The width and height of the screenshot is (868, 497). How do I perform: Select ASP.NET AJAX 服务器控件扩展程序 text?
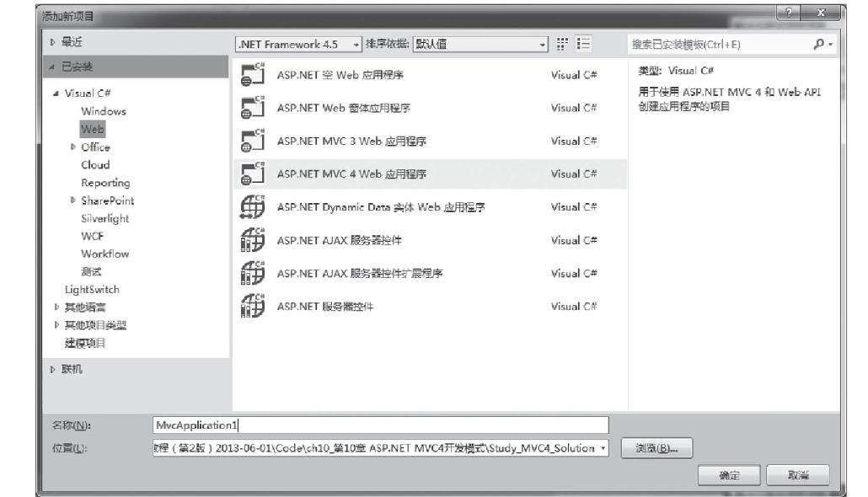(x=360, y=274)
